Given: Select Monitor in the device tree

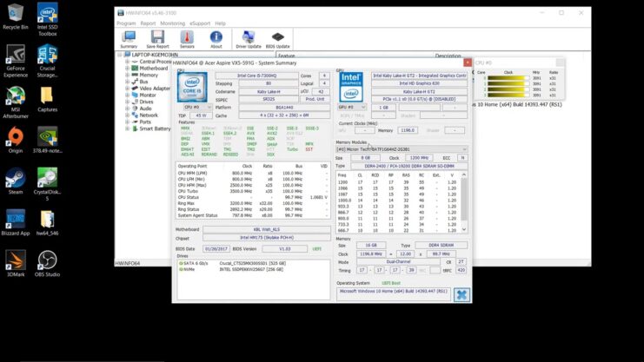Looking at the screenshot, I should pos(148,95).
